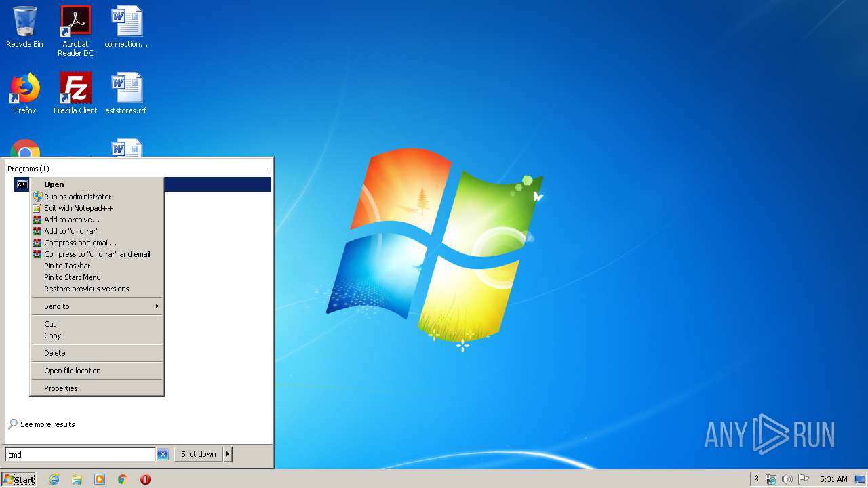Select the connection… Word document icon

126,28
